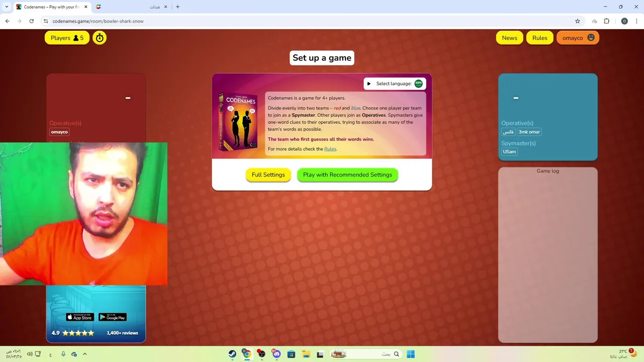
Task: Click the 1,400+ reviews text
Action: pyautogui.click(x=122, y=333)
